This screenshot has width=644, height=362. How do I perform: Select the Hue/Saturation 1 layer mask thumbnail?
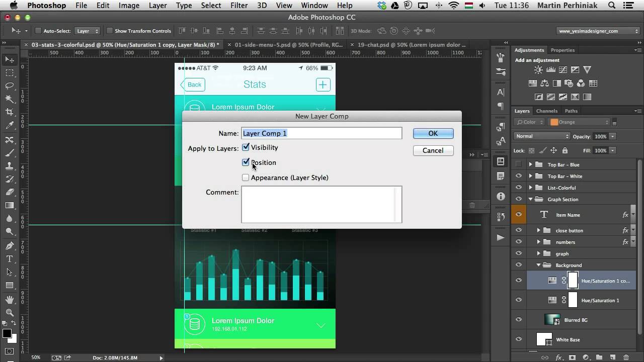(573, 300)
